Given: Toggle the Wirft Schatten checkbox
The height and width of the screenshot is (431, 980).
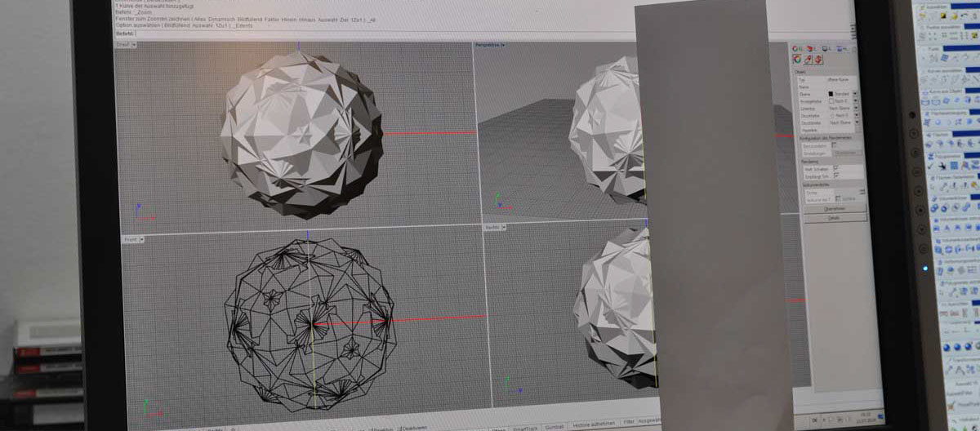Looking at the screenshot, I should pos(837,169).
